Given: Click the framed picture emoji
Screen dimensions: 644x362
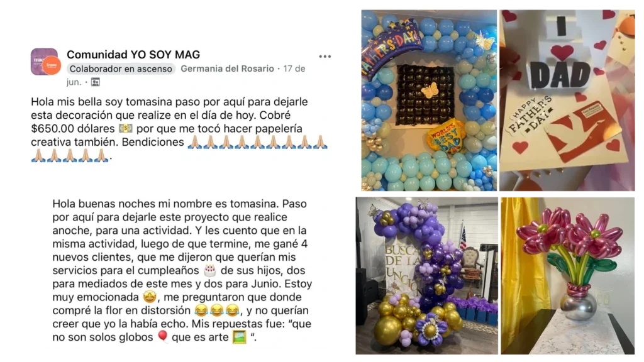Looking at the screenshot, I should coord(240,337).
